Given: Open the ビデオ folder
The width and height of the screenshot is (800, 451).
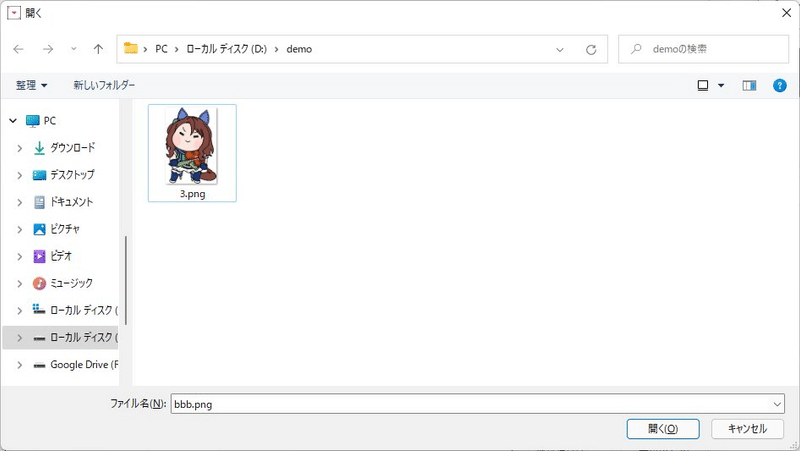Looking at the screenshot, I should [x=61, y=256].
